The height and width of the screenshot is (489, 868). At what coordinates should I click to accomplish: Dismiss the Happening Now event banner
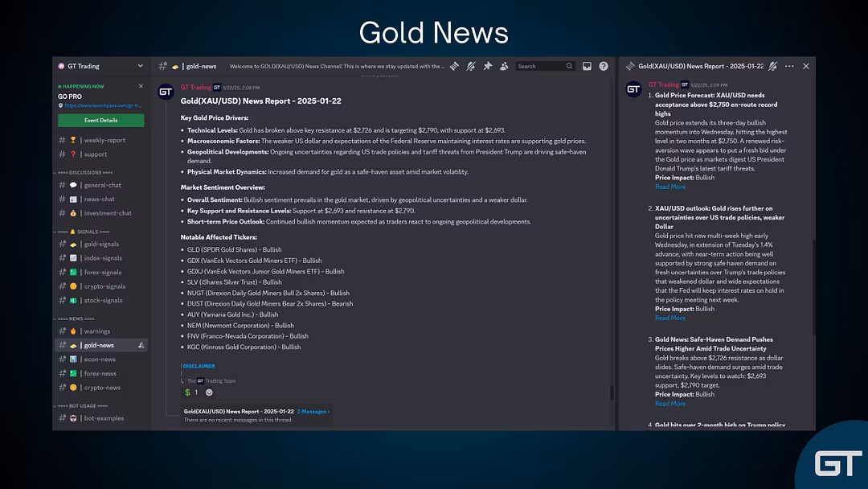141,86
